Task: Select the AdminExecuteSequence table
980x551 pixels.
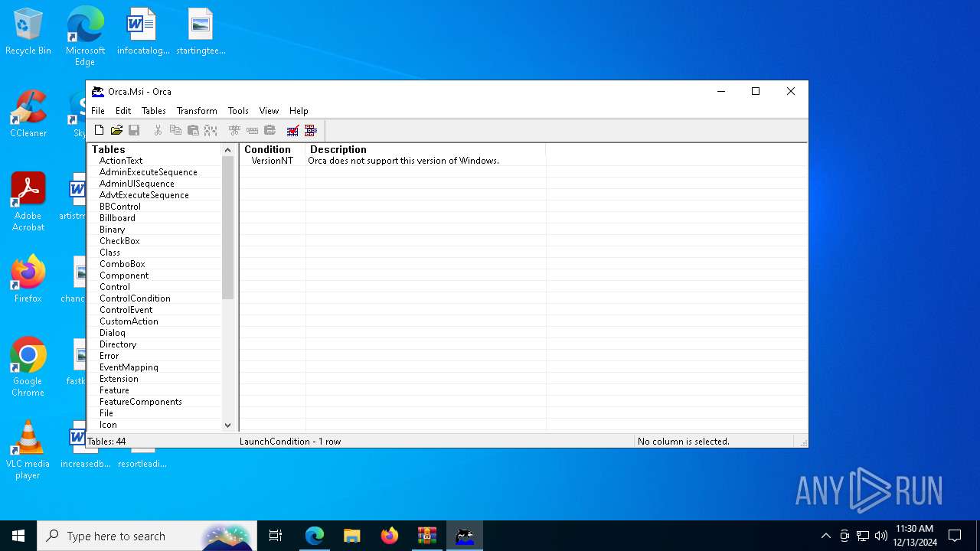Action: [x=149, y=172]
